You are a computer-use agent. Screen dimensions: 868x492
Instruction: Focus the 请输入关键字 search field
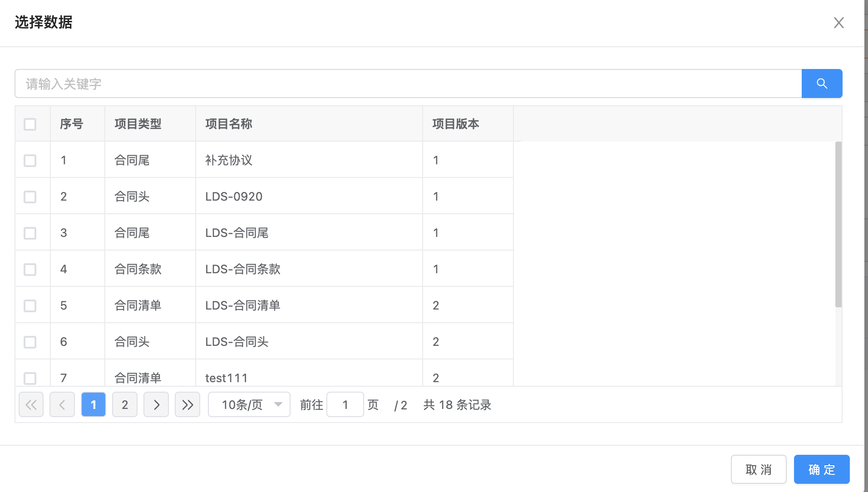point(408,84)
